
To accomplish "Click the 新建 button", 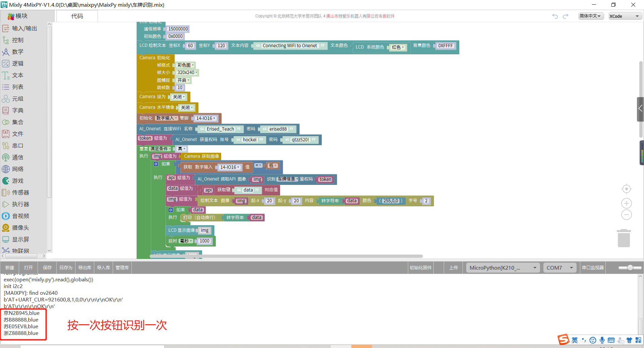I will 10,268.
